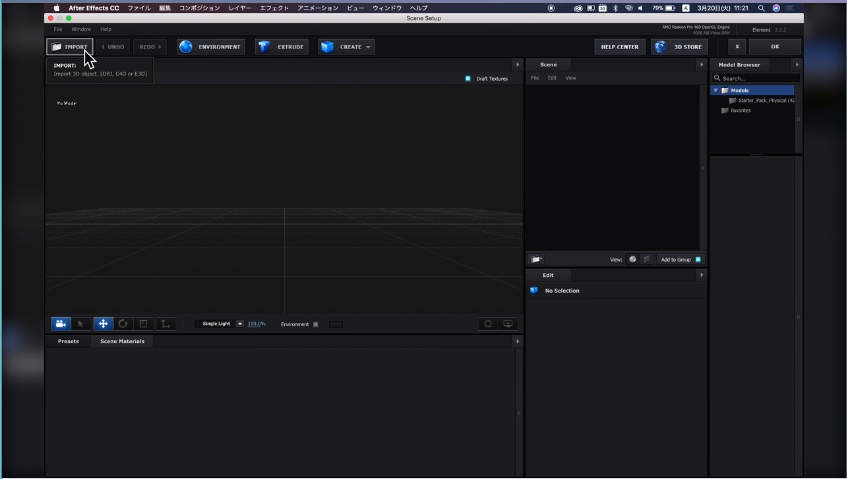The width and height of the screenshot is (847, 479).
Task: Toggle the Add to Group checkbox
Action: (x=698, y=259)
